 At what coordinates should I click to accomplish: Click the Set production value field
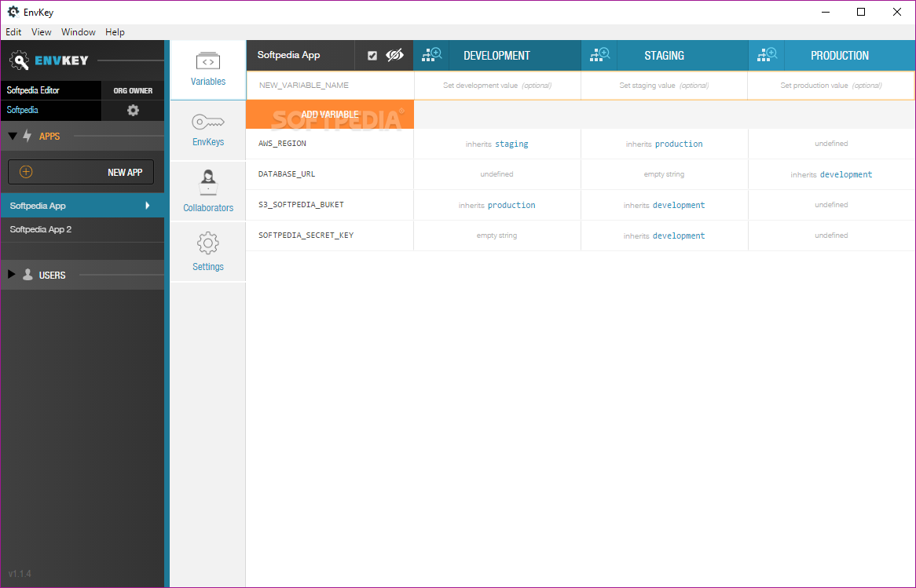pyautogui.click(x=831, y=86)
